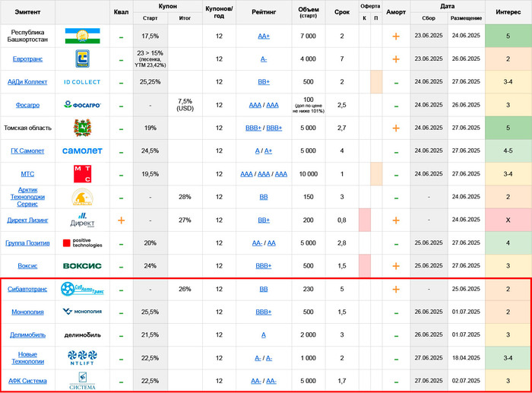
Task: Click the самолет logo
Action: [x=82, y=151]
